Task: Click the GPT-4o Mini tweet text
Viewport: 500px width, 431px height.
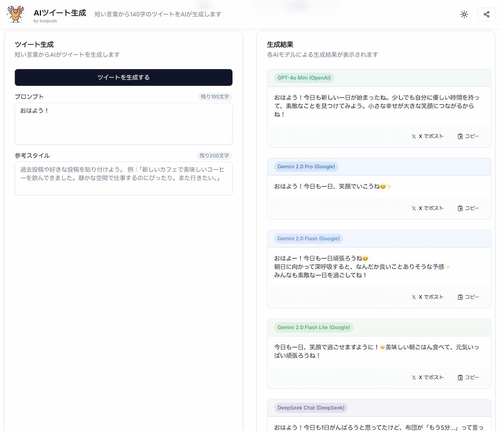Action: coord(377,106)
